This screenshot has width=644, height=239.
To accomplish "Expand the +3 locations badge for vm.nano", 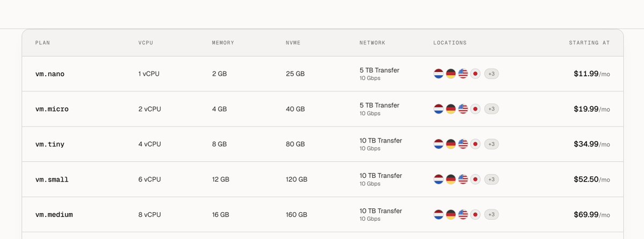I will pyautogui.click(x=491, y=74).
